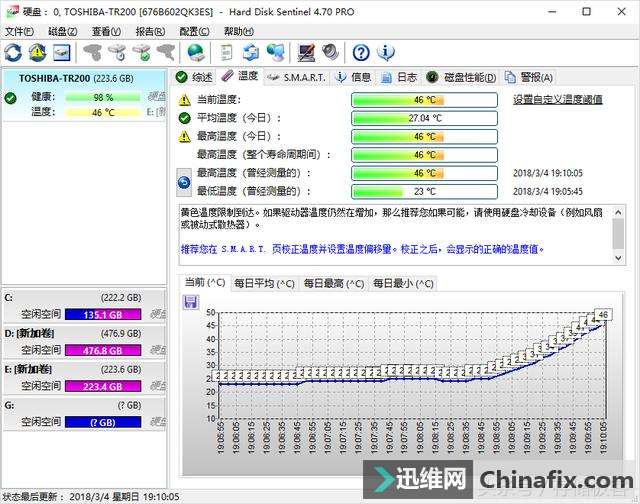Click the 27.04 °C average temperature bar
Image resolution: width=640 pixels, height=504 pixels.
(424, 118)
